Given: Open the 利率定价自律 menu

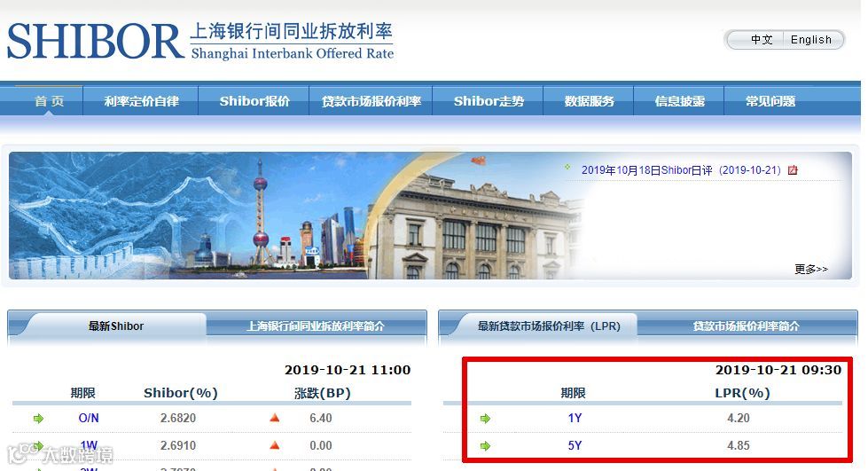Looking at the screenshot, I should click(x=141, y=101).
